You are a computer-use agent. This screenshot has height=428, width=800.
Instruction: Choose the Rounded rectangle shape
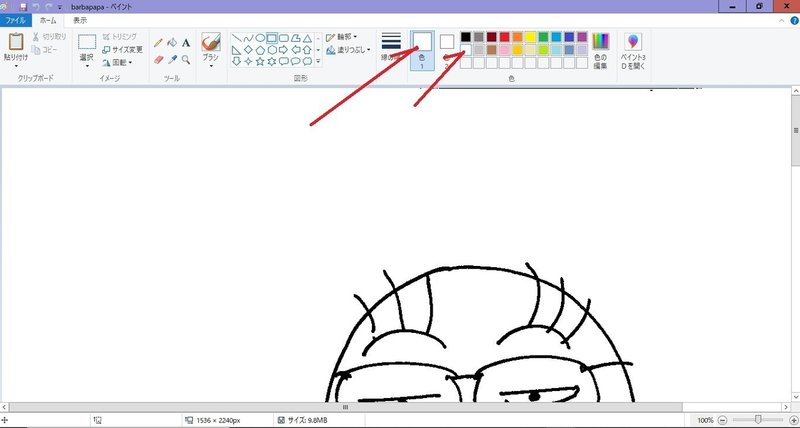click(283, 38)
